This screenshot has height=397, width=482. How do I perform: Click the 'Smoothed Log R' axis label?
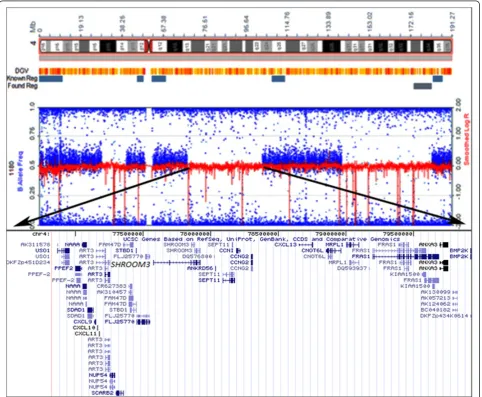click(467, 139)
